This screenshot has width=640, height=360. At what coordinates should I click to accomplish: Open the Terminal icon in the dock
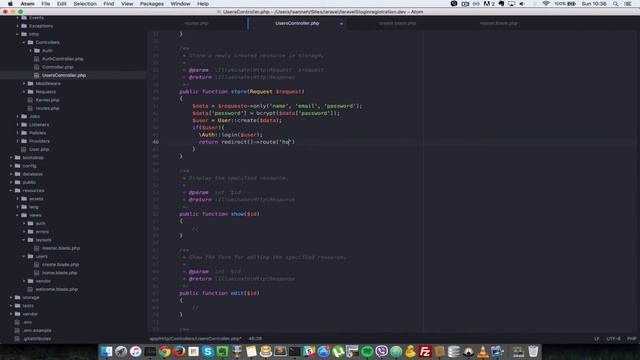point(294,351)
